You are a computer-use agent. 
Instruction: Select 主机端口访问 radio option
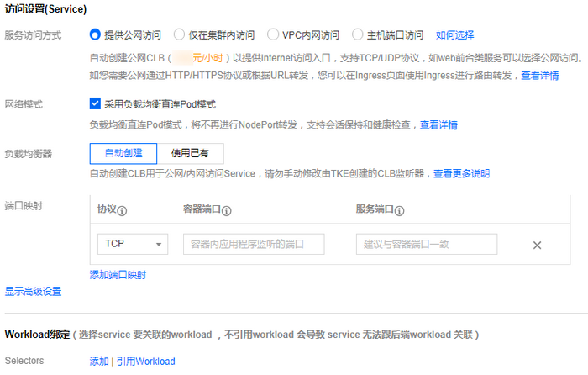[359, 35]
